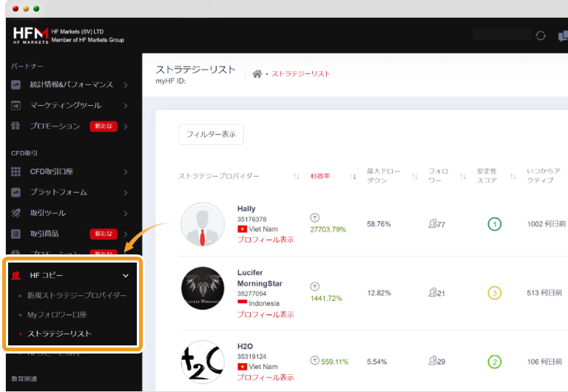Click H2O's green stability score 2
The image size is (568, 392).
pos(495,362)
